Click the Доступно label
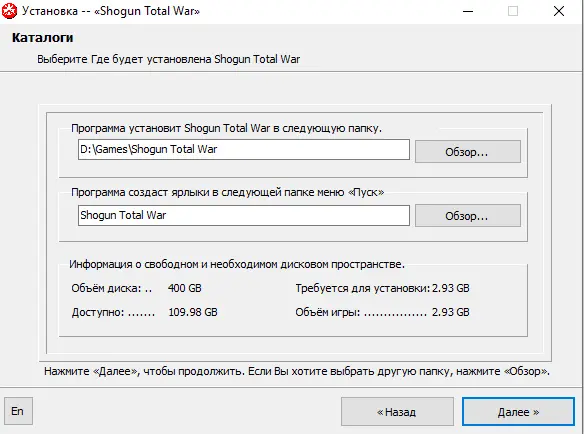The height and width of the screenshot is (434, 584). [x=113, y=312]
